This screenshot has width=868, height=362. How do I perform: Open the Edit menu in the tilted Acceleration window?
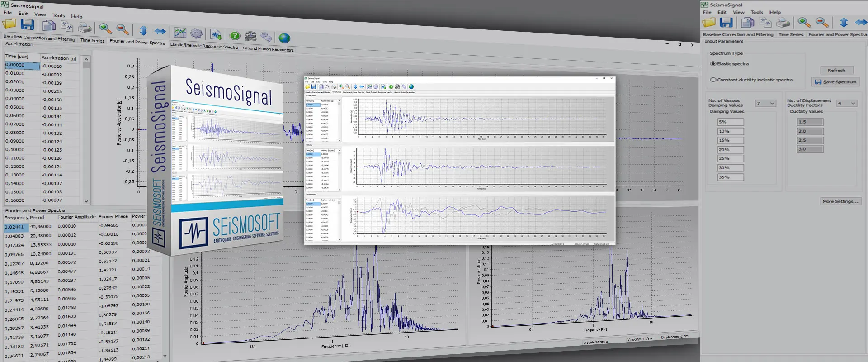pos(23,14)
